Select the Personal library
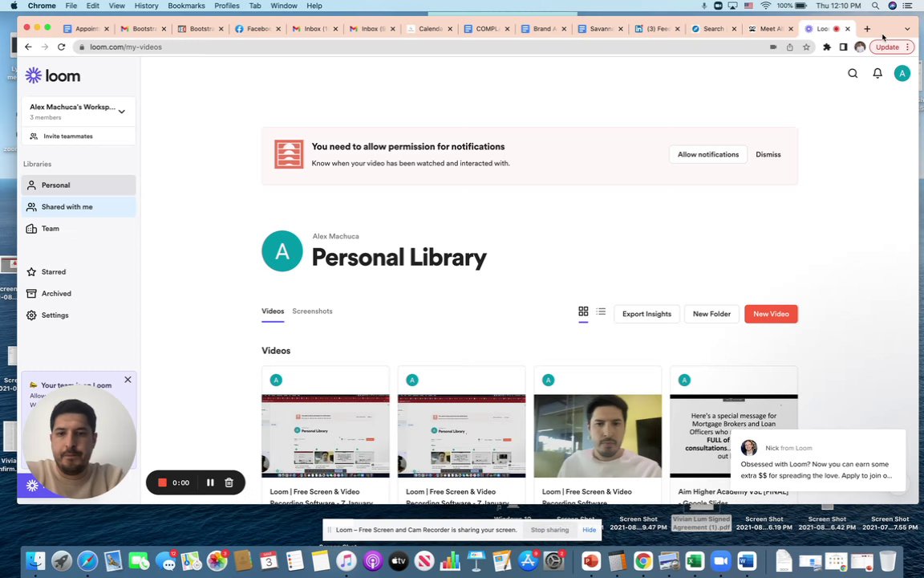Screen dimensions: 924x578 (79, 185)
